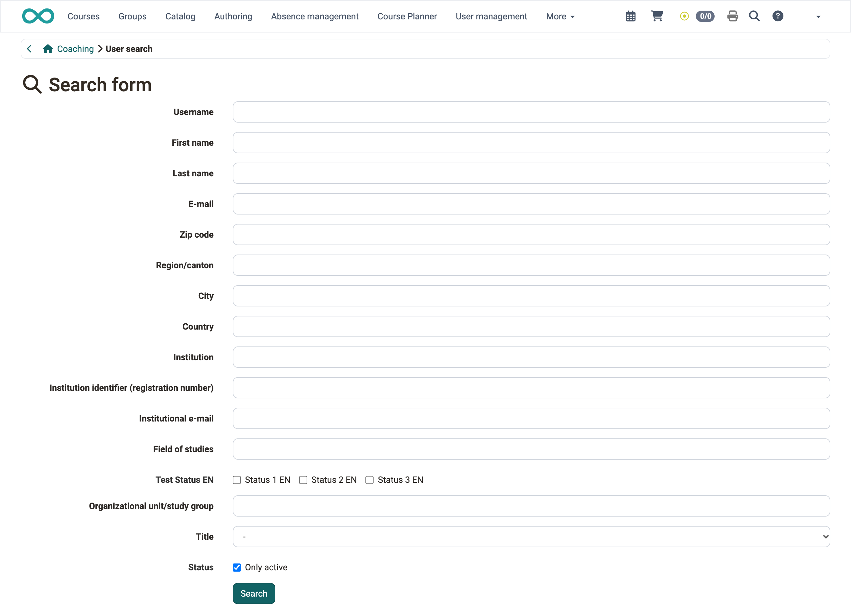Focus the Country input field
Viewport: 851px width, 616px height.
(531, 326)
